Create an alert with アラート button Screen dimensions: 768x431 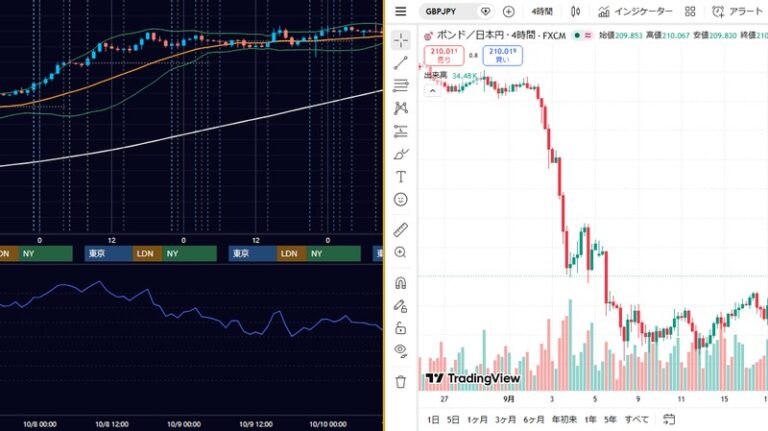tap(737, 11)
